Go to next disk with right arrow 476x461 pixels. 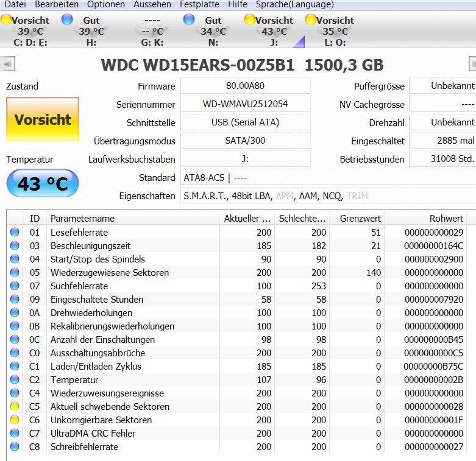coord(472,64)
